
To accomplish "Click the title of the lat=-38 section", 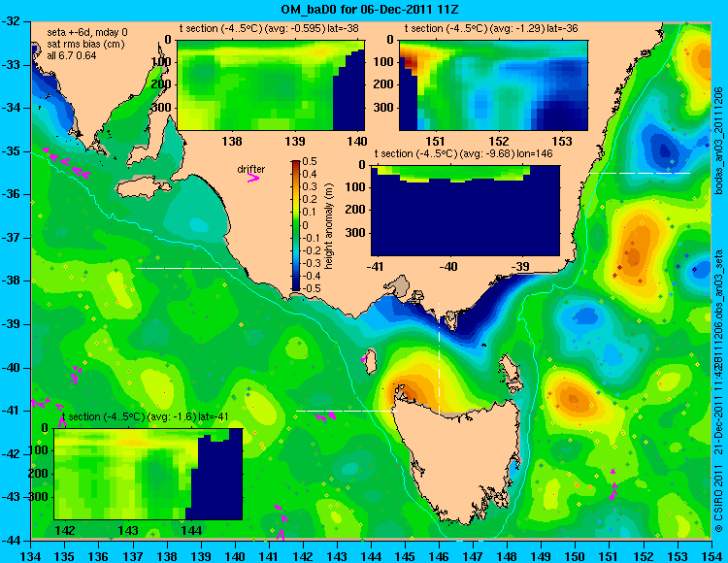I will pos(269,28).
